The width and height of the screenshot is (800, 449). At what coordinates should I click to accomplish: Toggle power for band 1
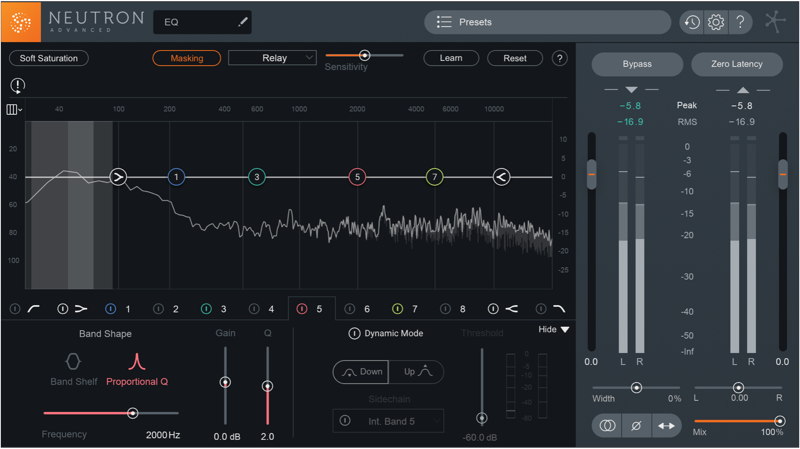110,309
